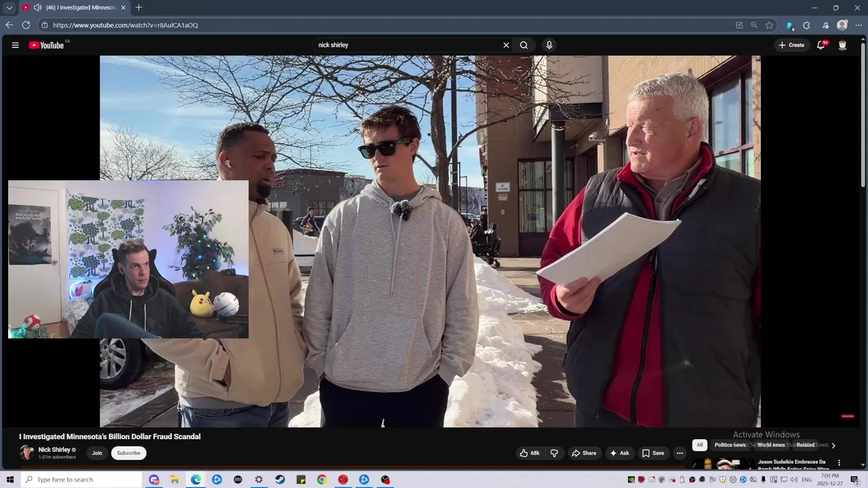The height and width of the screenshot is (488, 868).
Task: Add this page to favorites star
Action: [769, 25]
